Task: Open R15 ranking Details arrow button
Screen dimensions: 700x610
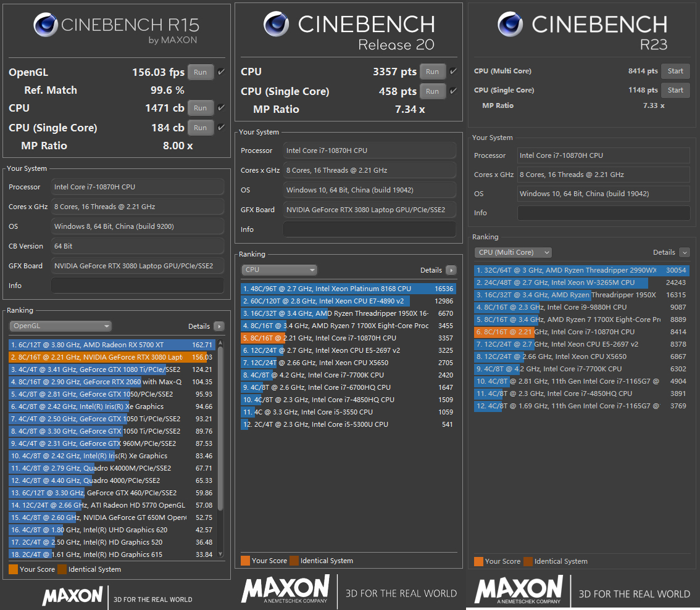Action: point(219,326)
